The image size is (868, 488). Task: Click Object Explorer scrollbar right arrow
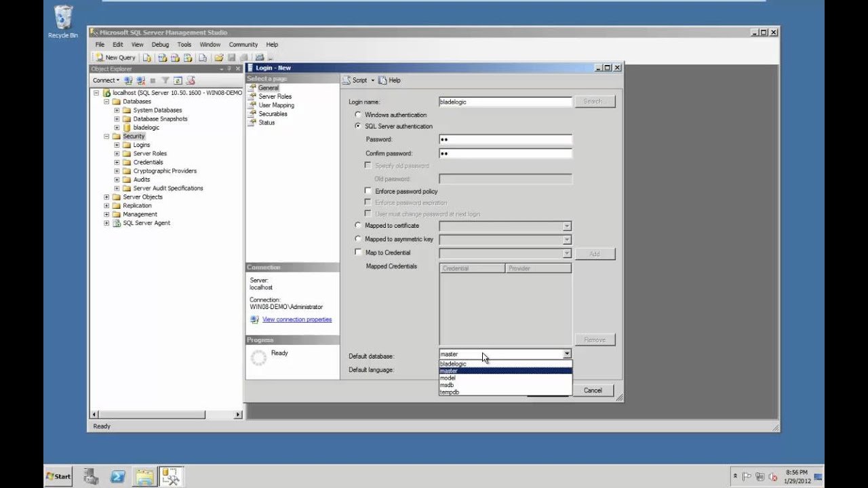click(238, 415)
